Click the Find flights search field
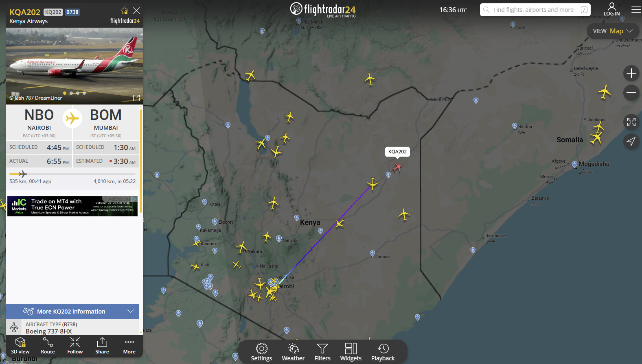The width and height of the screenshot is (642, 364). (533, 10)
